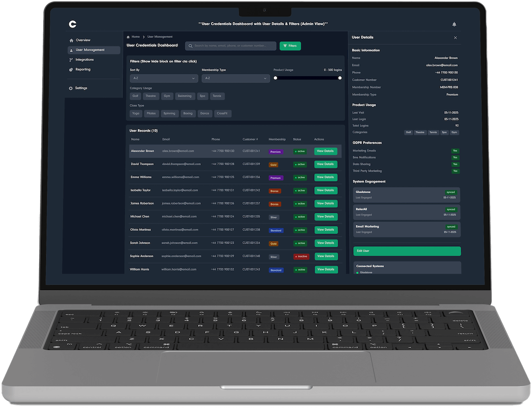Click the Edit User button
Viewport: 532px width, 408px height.
pyautogui.click(x=407, y=251)
